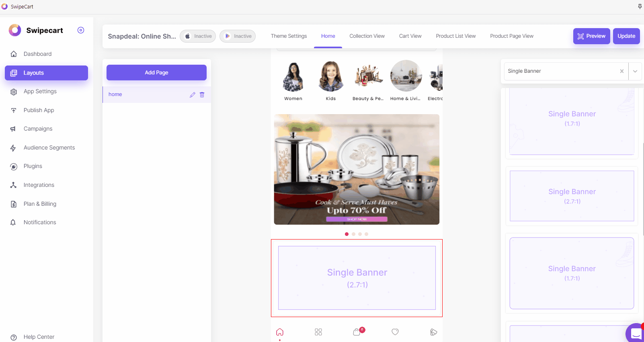
Task: Click the sidebar collapse target icon
Action: tap(81, 30)
